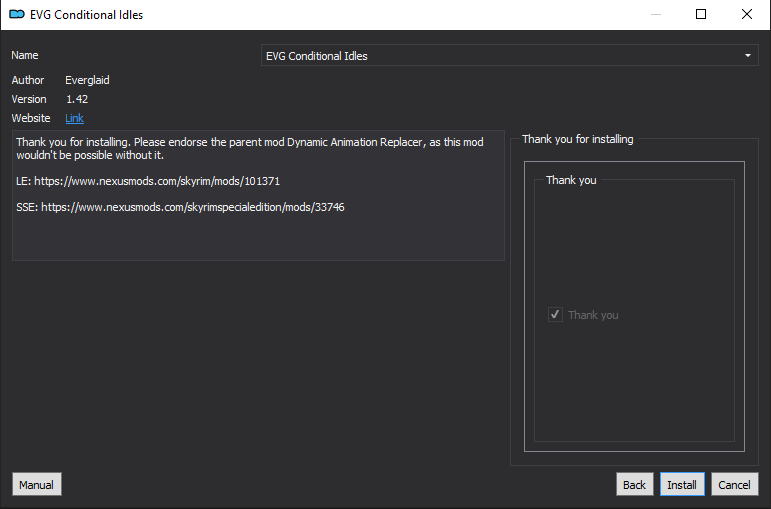Click the window title text EVG Conditional Idles
The width and height of the screenshot is (771, 509).
87,15
